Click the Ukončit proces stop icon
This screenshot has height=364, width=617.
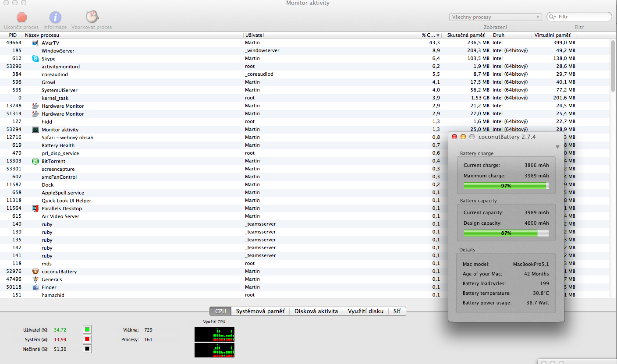coord(21,17)
